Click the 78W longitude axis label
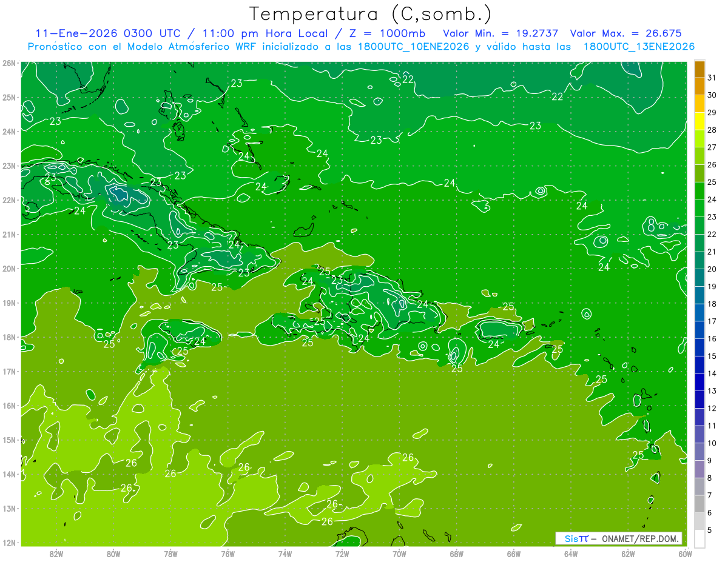The height and width of the screenshot is (562, 728). [x=170, y=553]
